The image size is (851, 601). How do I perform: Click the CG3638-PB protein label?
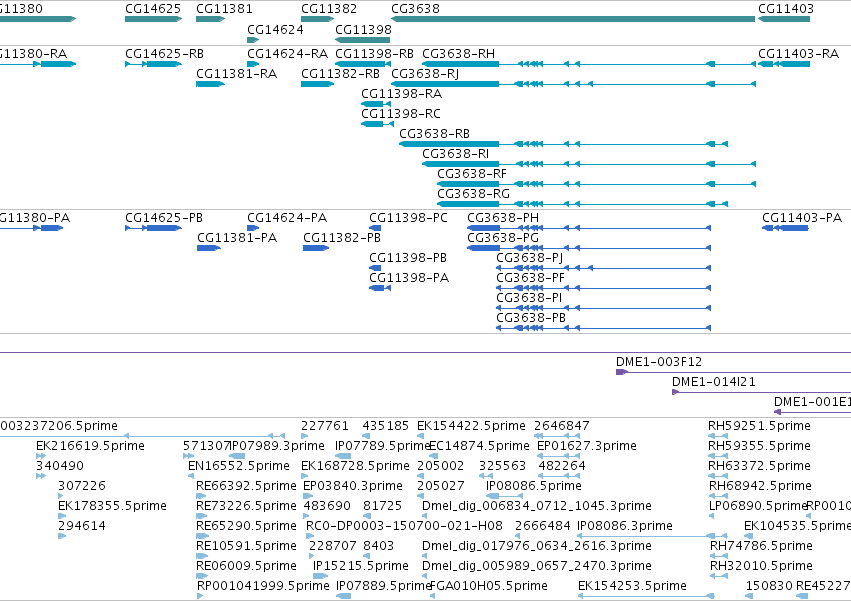[x=531, y=318]
